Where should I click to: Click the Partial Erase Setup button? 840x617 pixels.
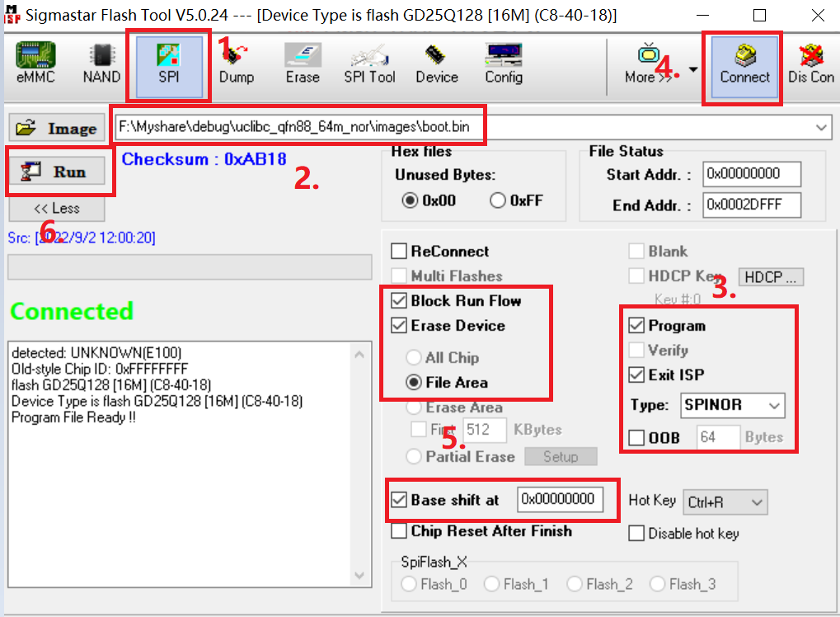click(561, 457)
